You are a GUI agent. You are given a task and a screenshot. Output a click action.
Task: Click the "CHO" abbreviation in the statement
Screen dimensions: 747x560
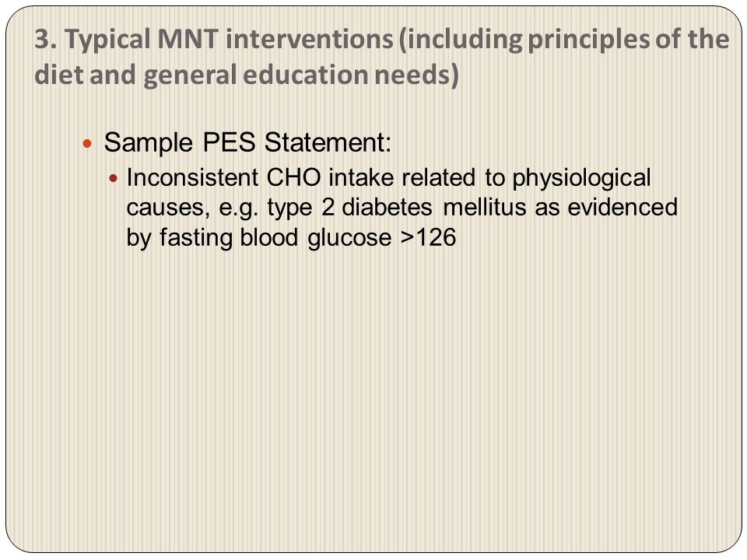tap(293, 177)
